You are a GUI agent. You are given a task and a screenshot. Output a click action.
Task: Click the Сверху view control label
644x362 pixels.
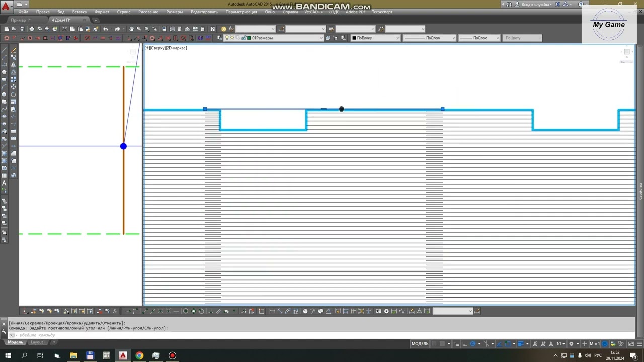158,48
